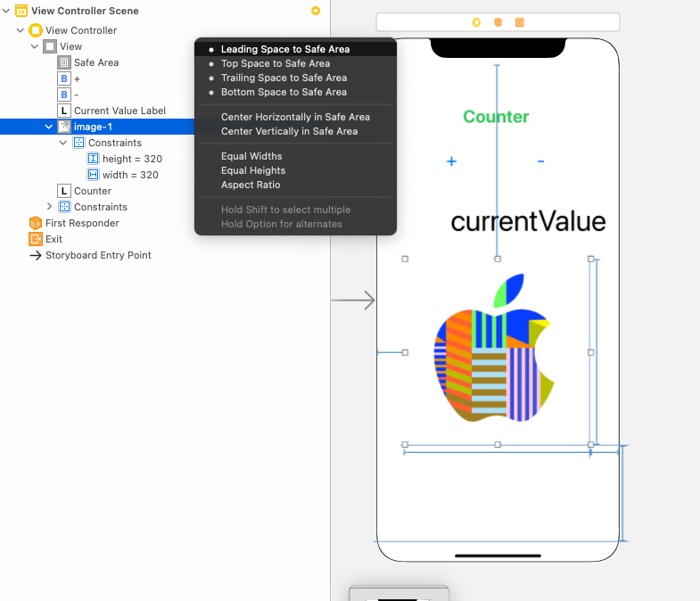Select the Safe Area row in outline
Screen dimensions: 700x601
[x=96, y=62]
